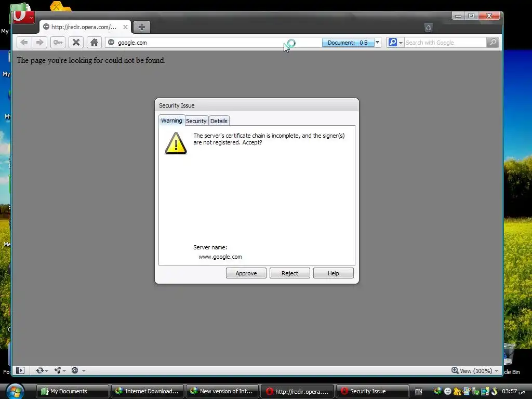This screenshot has width=532, height=399.
Task: Expand the zoom level dropdown arrow
Action: coord(496,371)
